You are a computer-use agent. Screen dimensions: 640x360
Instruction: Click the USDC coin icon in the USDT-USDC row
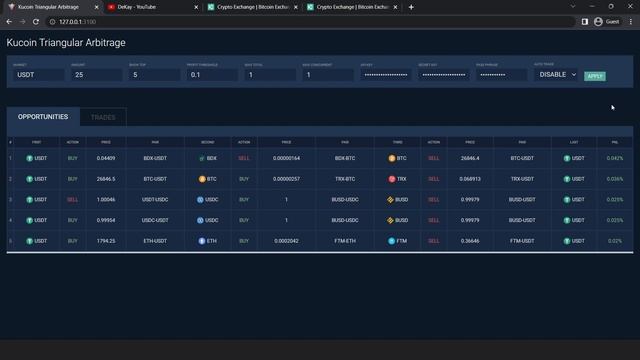200,200
